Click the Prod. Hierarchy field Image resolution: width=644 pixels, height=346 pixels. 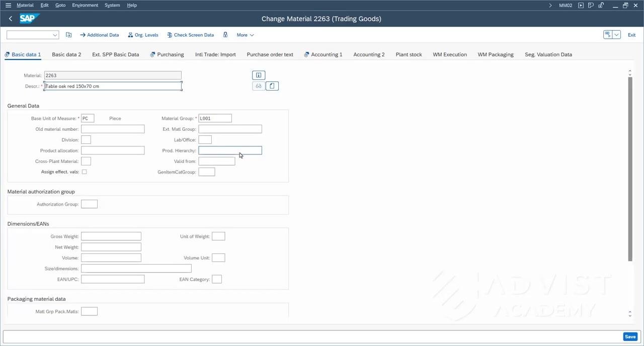[230, 150]
